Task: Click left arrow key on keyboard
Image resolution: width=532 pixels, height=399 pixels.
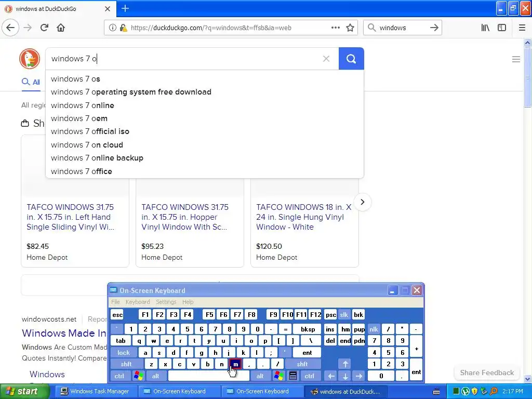Action: click(331, 376)
